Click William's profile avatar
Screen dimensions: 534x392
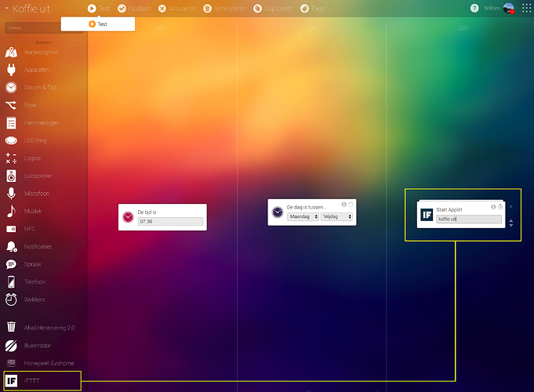(509, 8)
